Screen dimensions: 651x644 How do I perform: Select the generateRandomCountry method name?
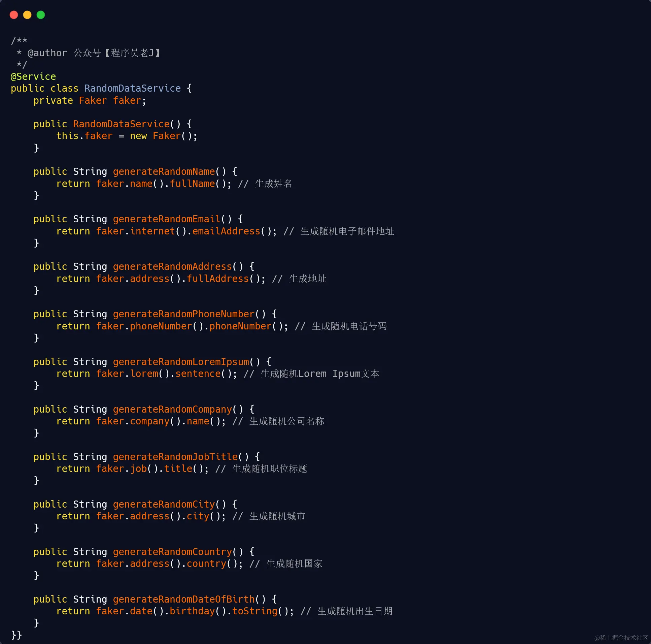172,552
